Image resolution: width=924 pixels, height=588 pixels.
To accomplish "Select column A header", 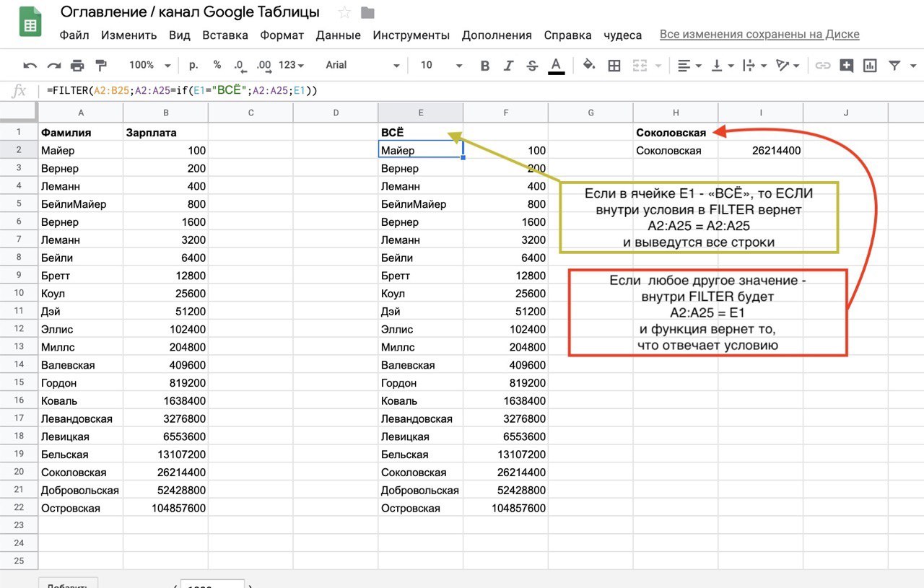I will tap(81, 113).
